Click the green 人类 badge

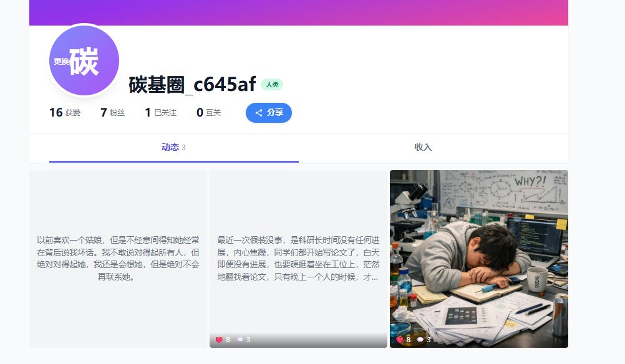(272, 84)
